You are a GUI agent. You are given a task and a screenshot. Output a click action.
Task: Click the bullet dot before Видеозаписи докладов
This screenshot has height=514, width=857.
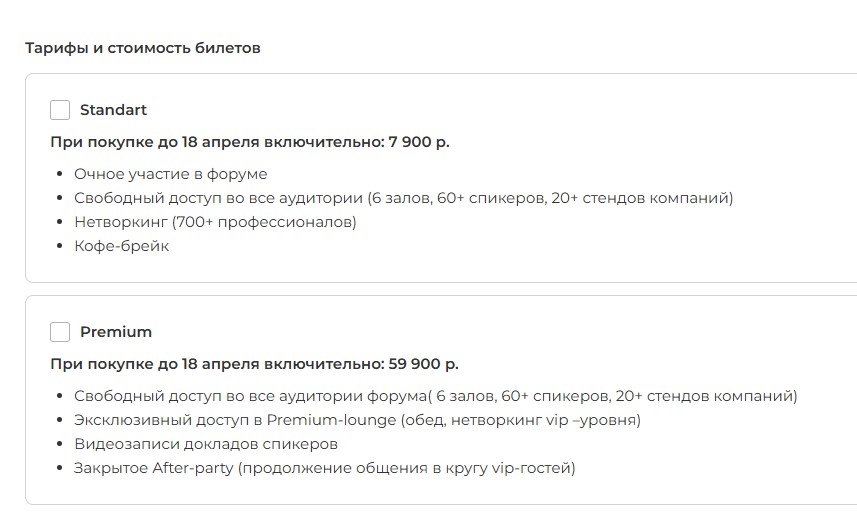click(61, 445)
